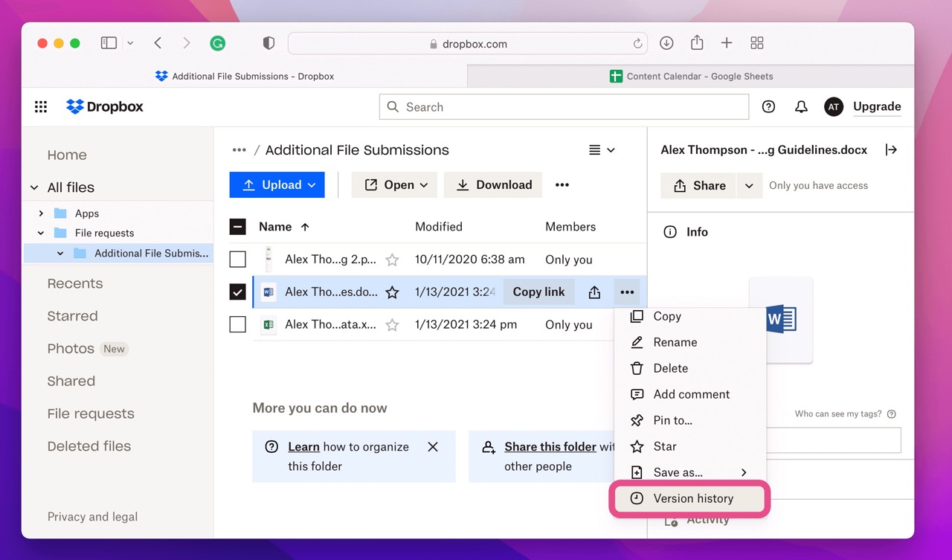This screenshot has width=952, height=560.
Task: Open a new Safari tab
Action: 727,43
